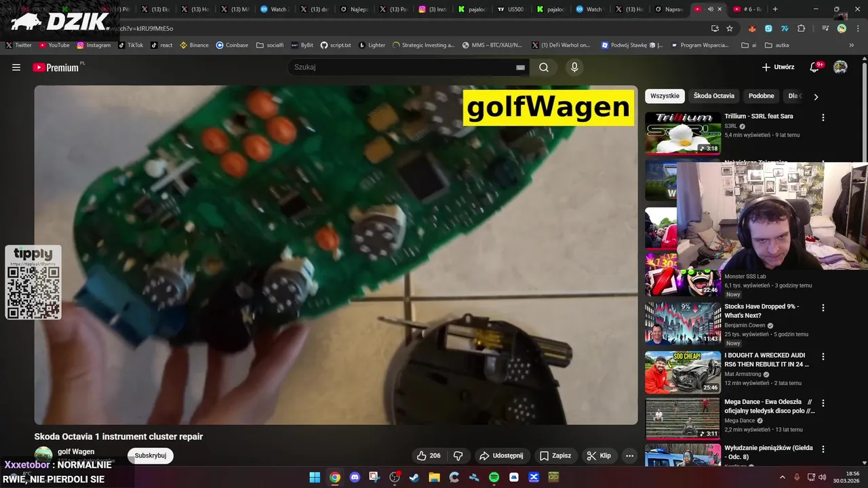Image resolution: width=868 pixels, height=488 pixels.
Task: Like the video with 206 likes
Action: point(429,455)
